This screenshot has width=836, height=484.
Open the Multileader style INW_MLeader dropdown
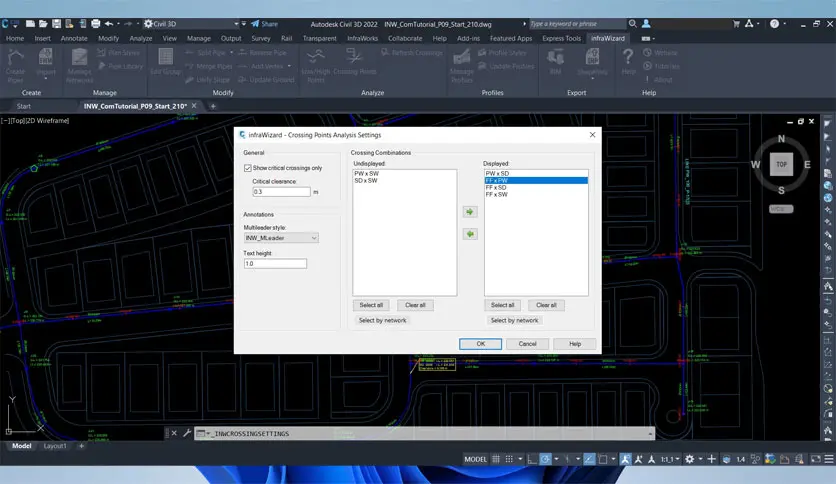pyautogui.click(x=281, y=238)
